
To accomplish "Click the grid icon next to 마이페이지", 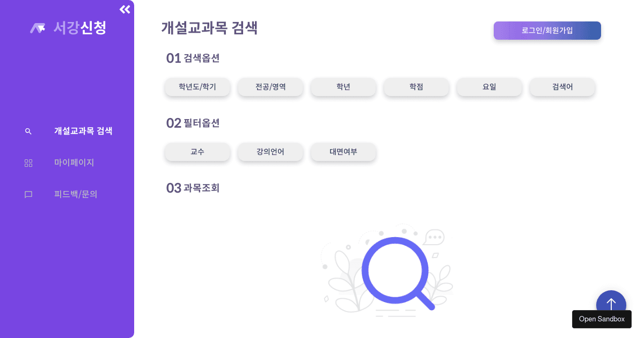I will (28, 163).
